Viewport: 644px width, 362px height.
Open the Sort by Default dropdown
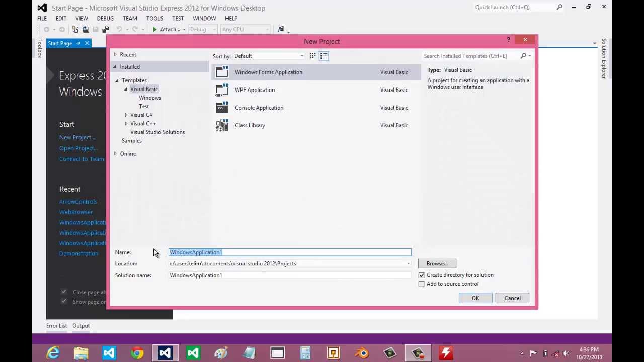pyautogui.click(x=269, y=56)
